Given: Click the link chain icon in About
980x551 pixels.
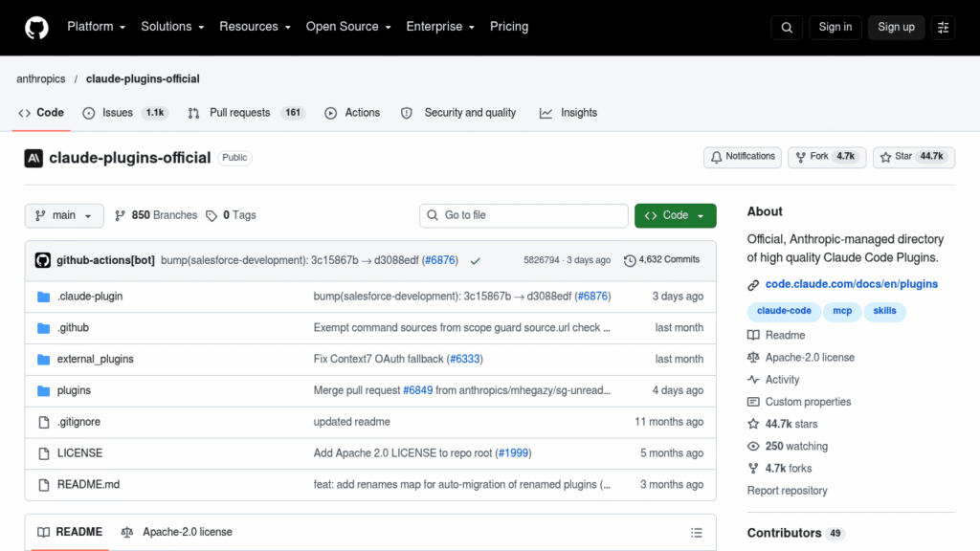Looking at the screenshot, I should 753,285.
